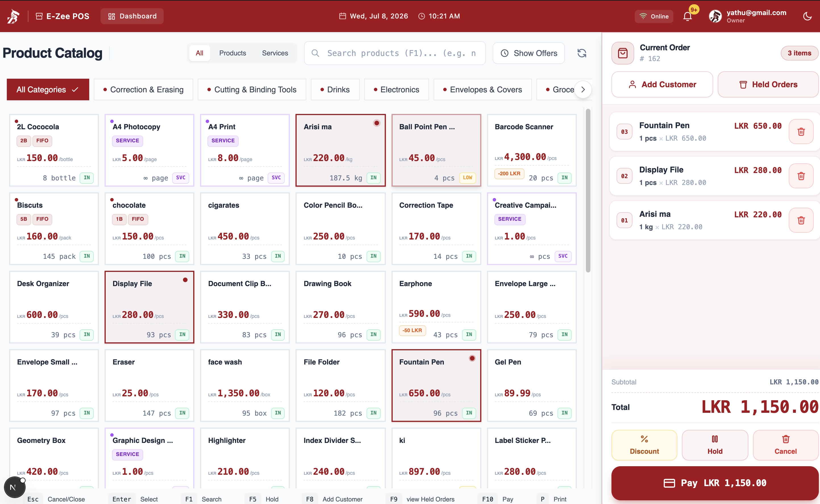Open the Dashboard button
The height and width of the screenshot is (504, 820).
coord(132,16)
